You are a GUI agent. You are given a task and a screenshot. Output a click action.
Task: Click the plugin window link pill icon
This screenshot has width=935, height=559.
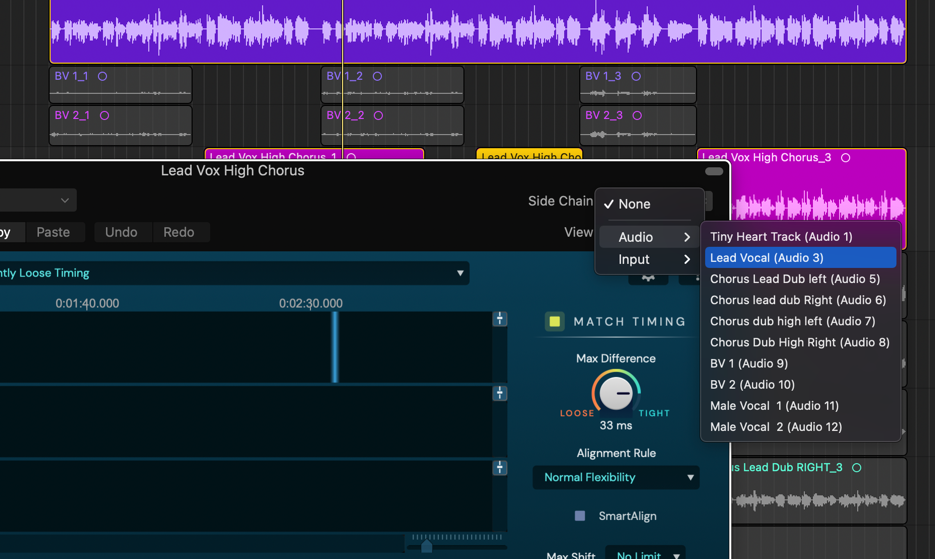[x=714, y=172]
